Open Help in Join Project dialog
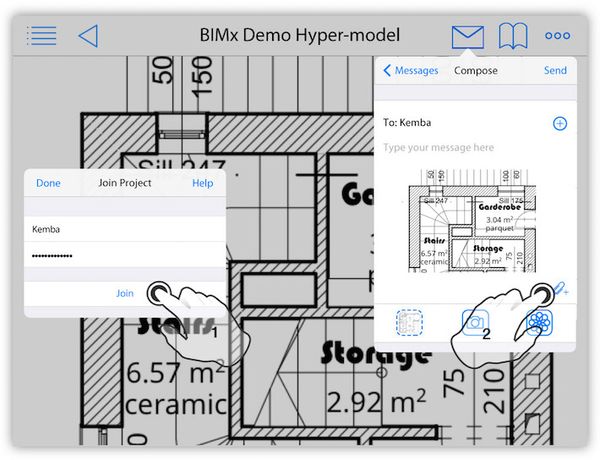 (202, 183)
